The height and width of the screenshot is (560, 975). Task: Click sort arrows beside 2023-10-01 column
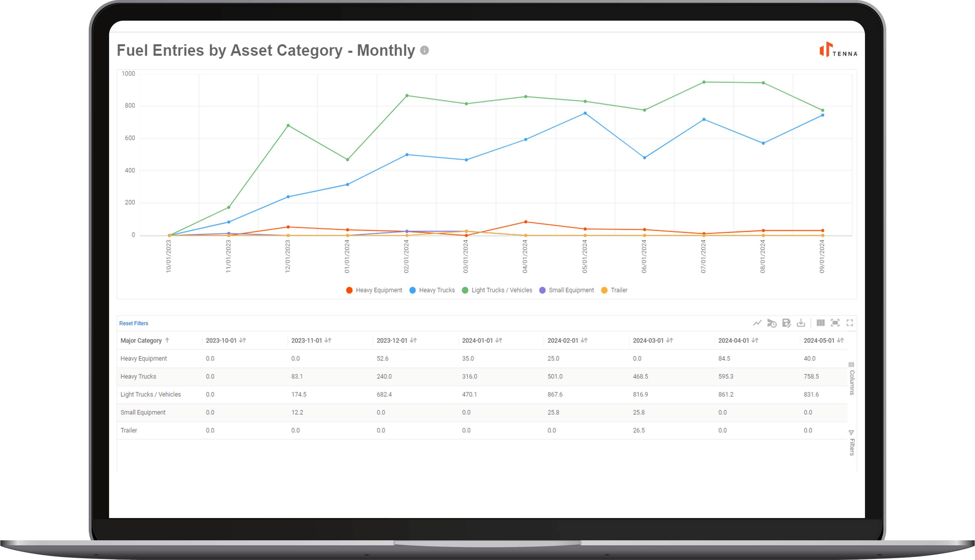[x=242, y=340]
